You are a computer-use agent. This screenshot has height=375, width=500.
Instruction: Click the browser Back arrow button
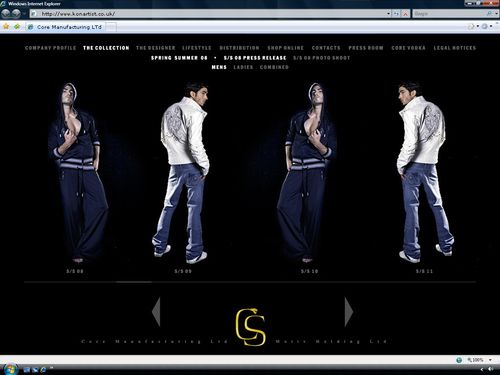6,14
